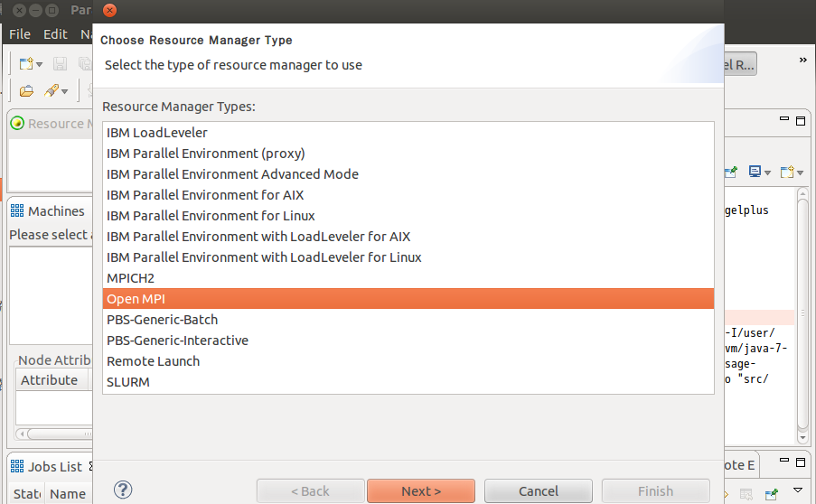Click the pin icon in lower right panel toolbar
Viewport: 816px width, 504px height.
(x=771, y=493)
